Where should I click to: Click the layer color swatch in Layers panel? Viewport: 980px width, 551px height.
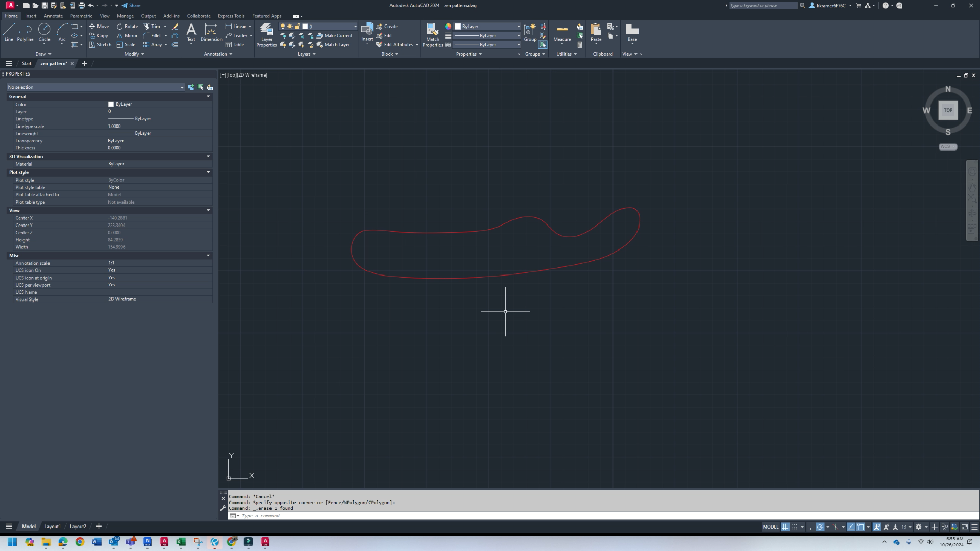tap(305, 27)
